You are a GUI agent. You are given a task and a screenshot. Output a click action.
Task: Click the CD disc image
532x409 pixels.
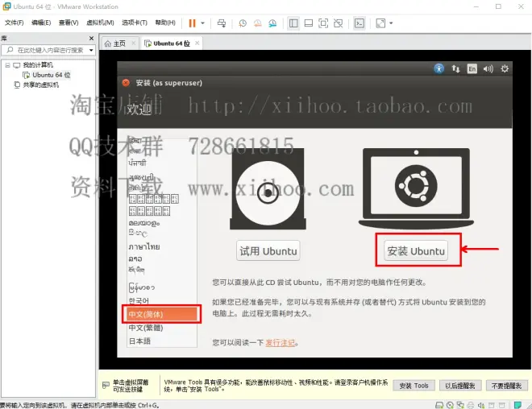(268, 189)
